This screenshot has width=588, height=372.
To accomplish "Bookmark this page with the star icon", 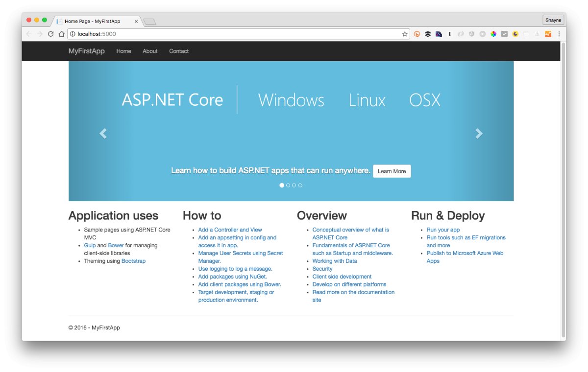I will 405,34.
